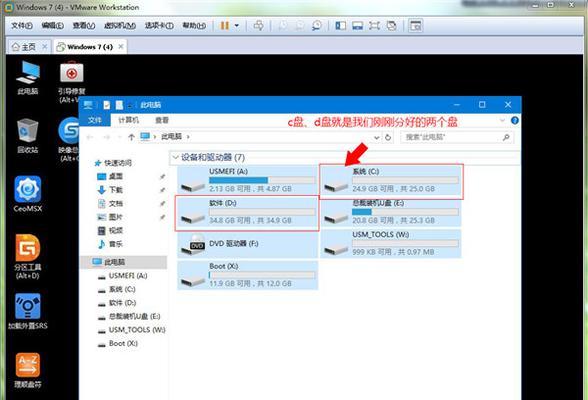The image size is (588, 400).
Task: Launch 分区工具 partition tool icon
Action: point(28,256)
